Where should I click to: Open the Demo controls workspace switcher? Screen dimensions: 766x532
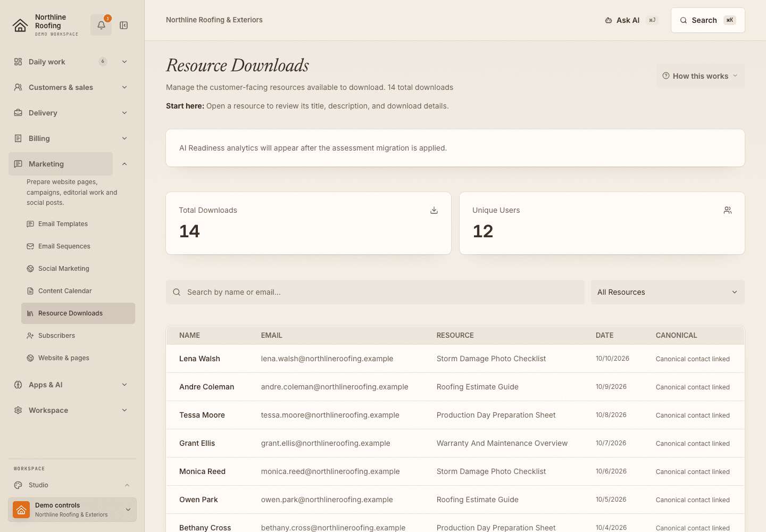click(72, 510)
